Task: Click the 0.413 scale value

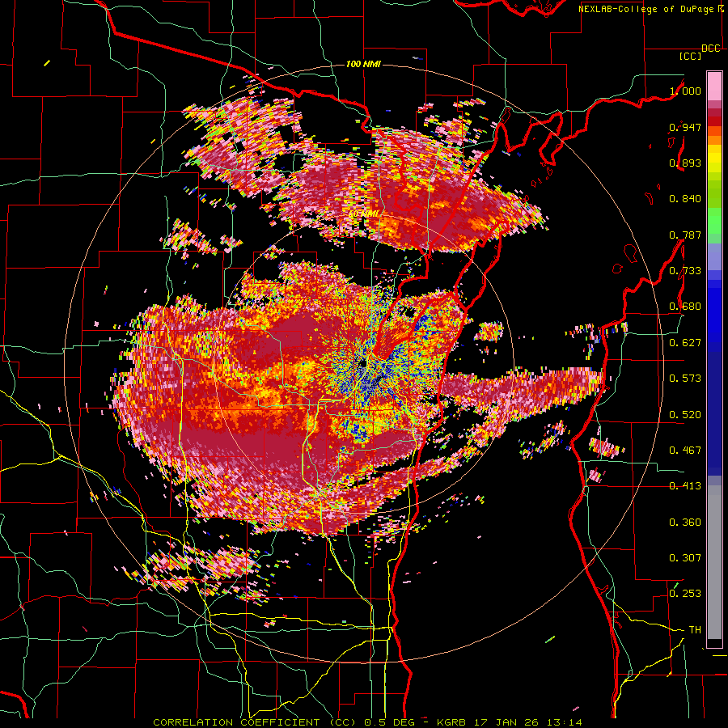Action: [685, 486]
